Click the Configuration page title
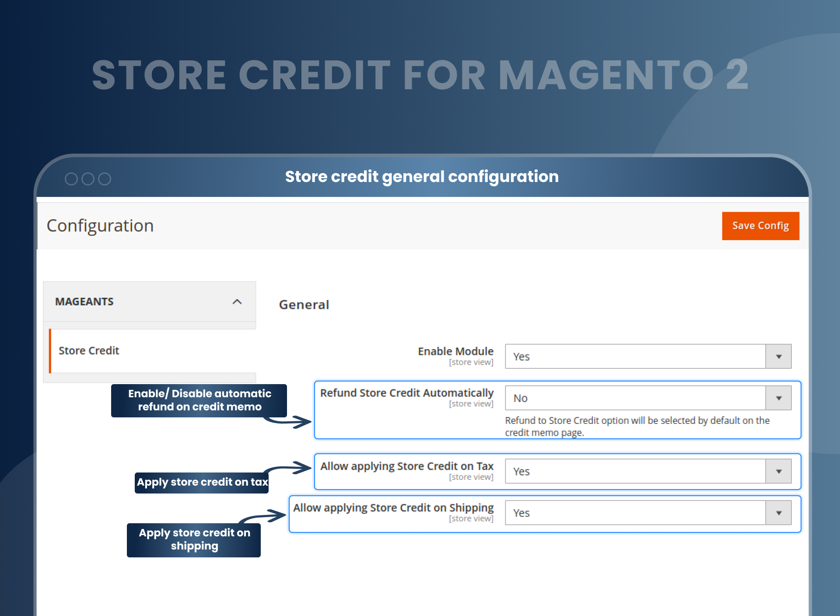The height and width of the screenshot is (616, 840). click(x=100, y=226)
